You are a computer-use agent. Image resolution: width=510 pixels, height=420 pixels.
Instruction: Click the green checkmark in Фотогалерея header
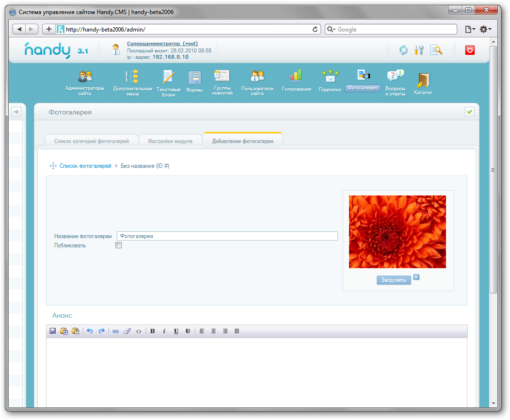click(x=469, y=112)
